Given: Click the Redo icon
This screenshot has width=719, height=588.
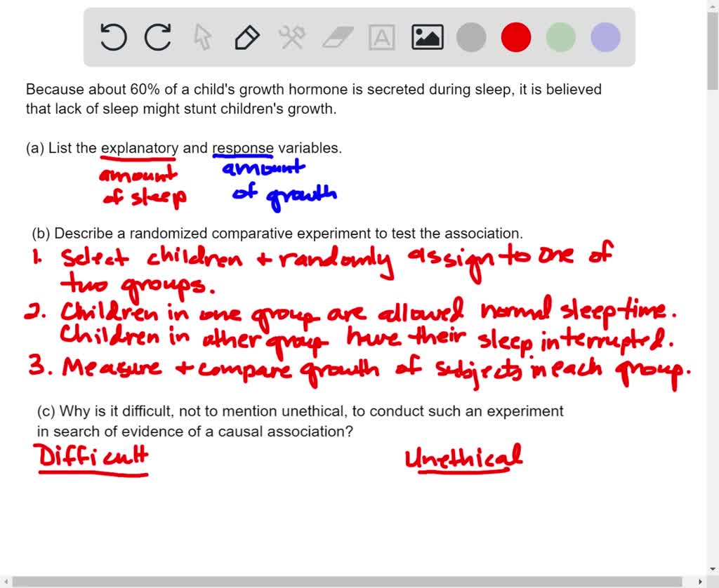Looking at the screenshot, I should click(158, 37).
